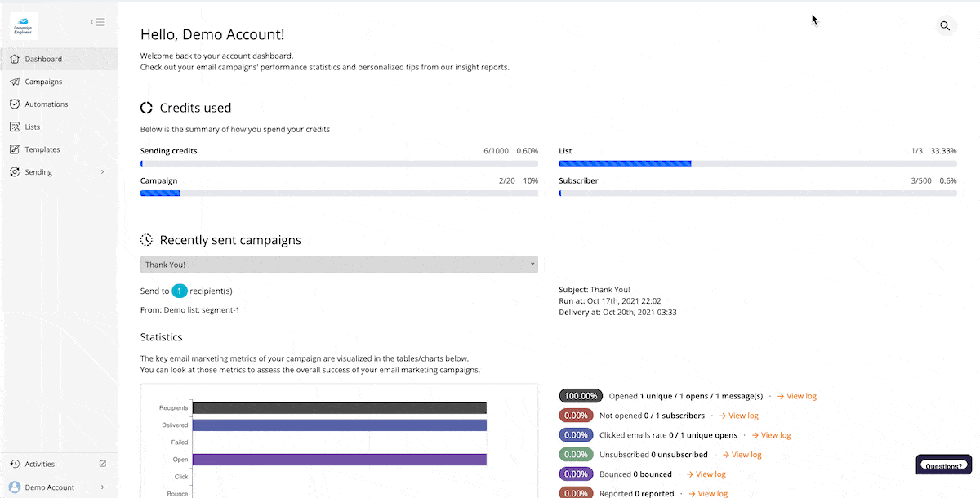Click the purple Open bar in chart
This screenshot has height=498, width=980.
(339, 460)
